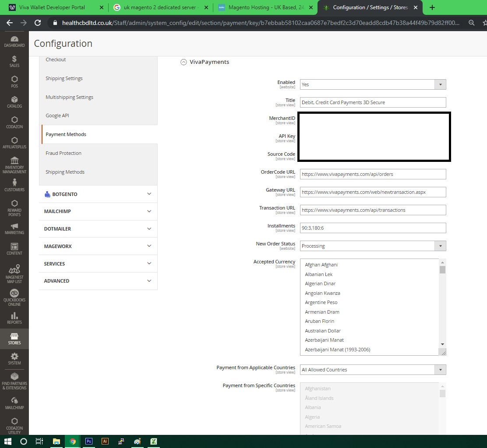Viewport: 487px width, 448px height.
Task: Open Excel from taskbar
Action: click(153, 441)
